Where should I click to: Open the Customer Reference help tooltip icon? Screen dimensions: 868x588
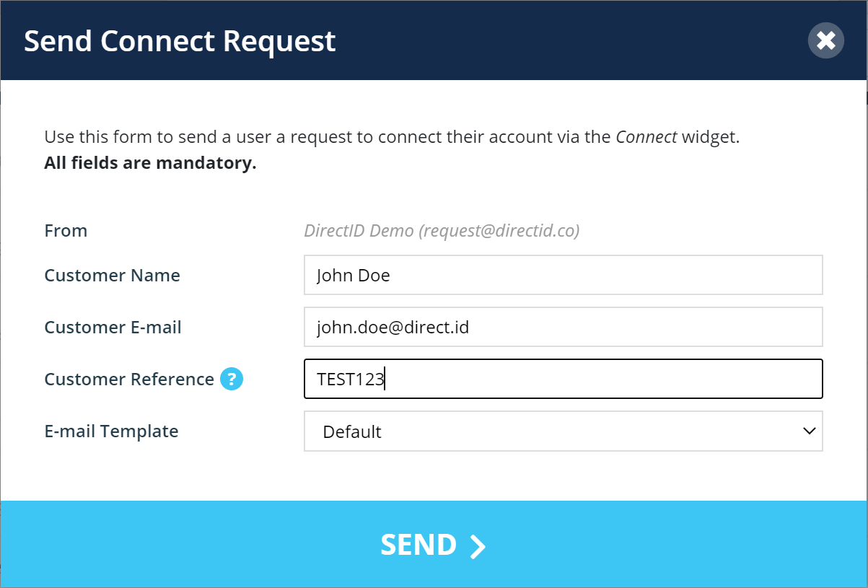[232, 379]
